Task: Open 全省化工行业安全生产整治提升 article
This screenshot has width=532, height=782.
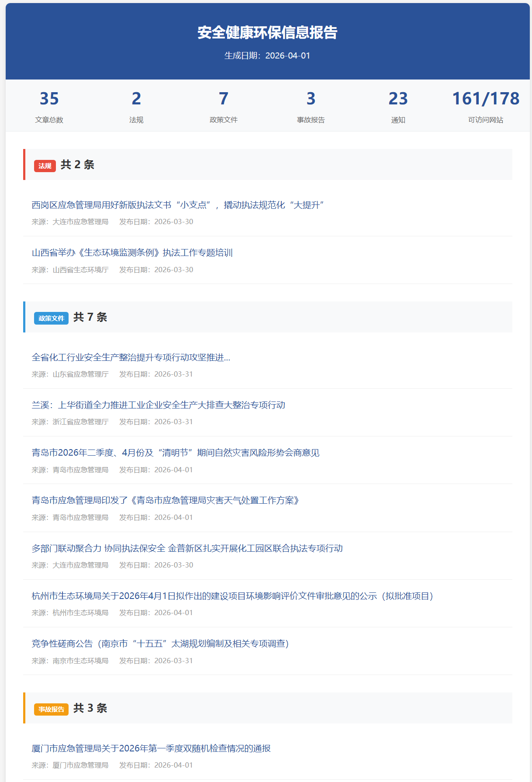Action: [131, 357]
